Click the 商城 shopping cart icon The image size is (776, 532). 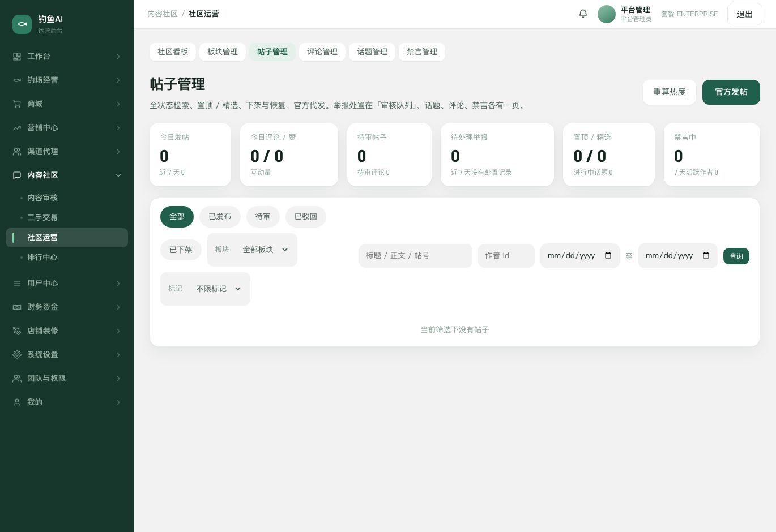[17, 104]
